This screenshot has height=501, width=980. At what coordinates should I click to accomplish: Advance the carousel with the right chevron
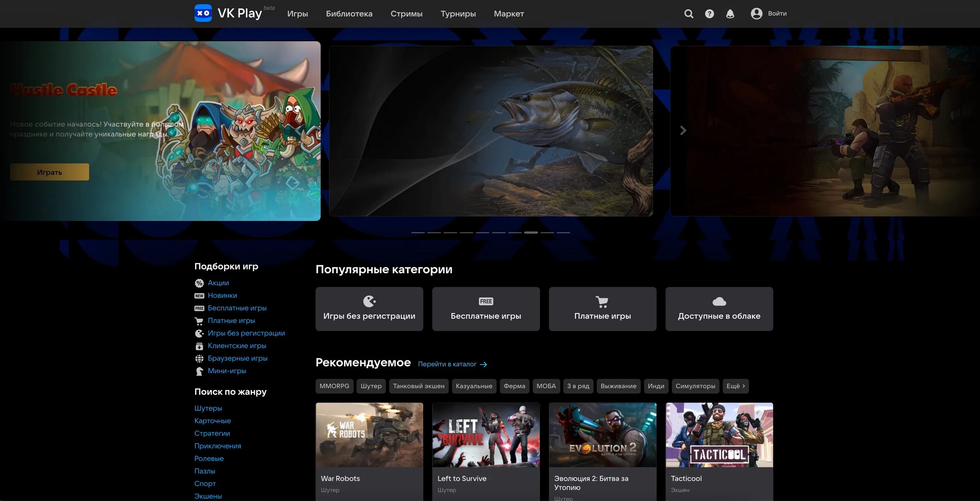coord(683,131)
